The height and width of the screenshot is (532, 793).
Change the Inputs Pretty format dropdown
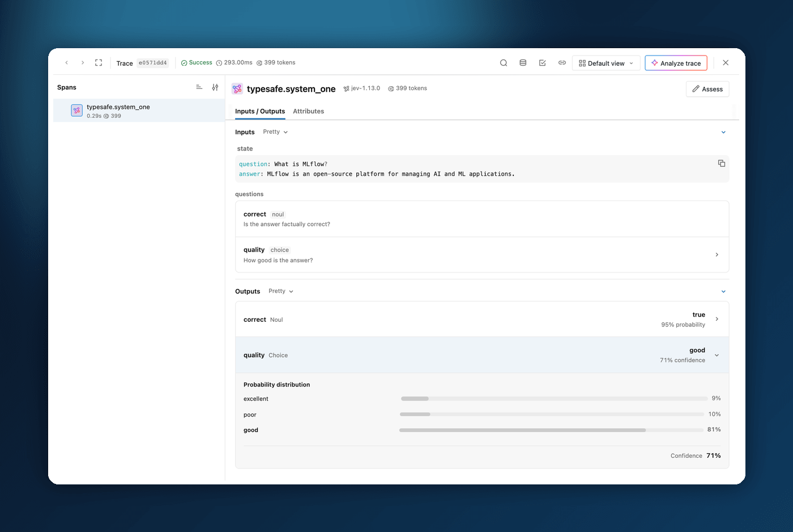pyautogui.click(x=275, y=132)
